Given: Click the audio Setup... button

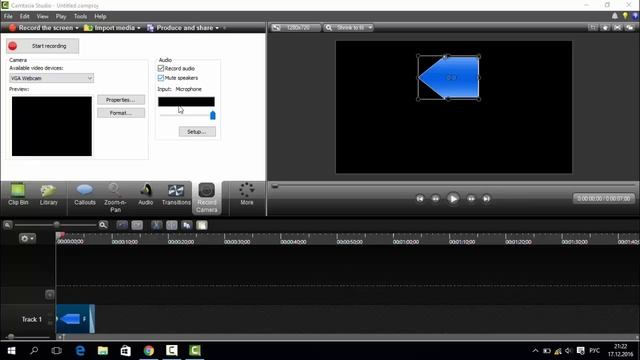Looking at the screenshot, I should pos(197,132).
